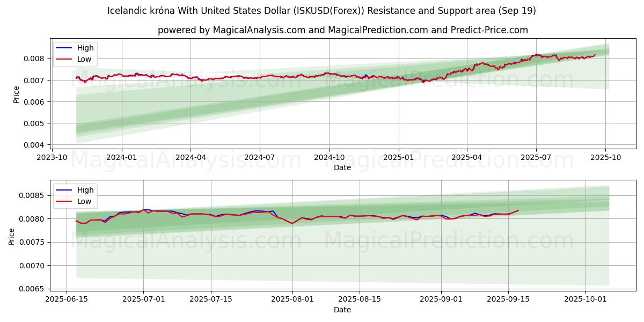Click the top chart 'Price' axis label

pos(16,94)
